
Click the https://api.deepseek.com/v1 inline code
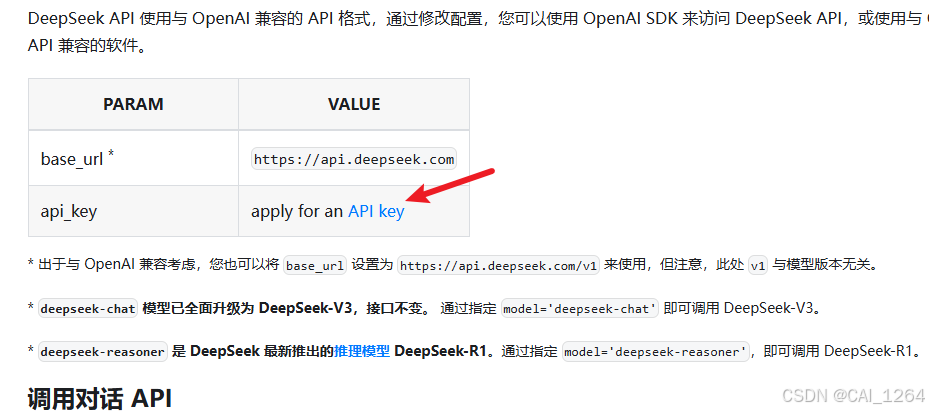point(499,265)
